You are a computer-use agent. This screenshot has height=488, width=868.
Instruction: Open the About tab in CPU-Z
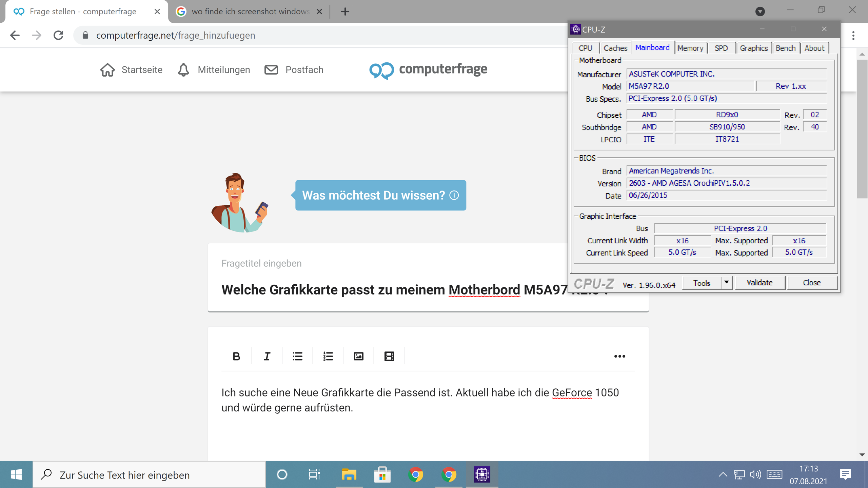pos(814,48)
